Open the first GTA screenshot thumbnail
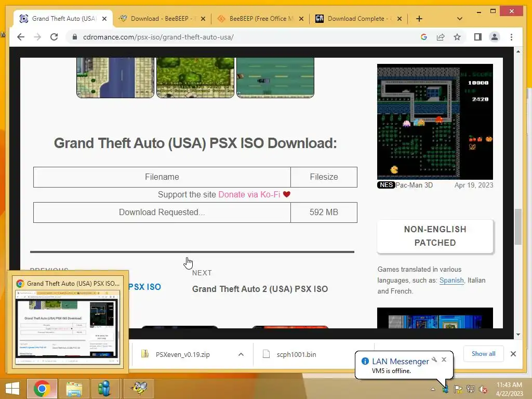The image size is (532, 399). point(115,78)
